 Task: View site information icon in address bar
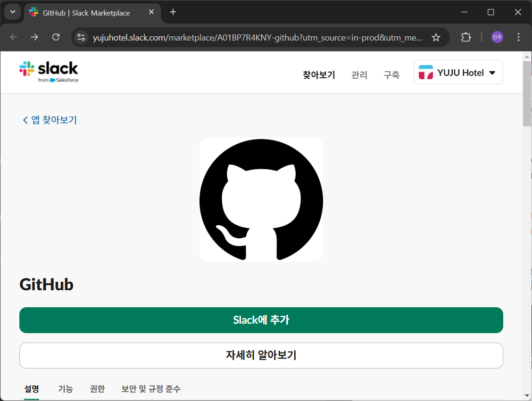point(81,37)
